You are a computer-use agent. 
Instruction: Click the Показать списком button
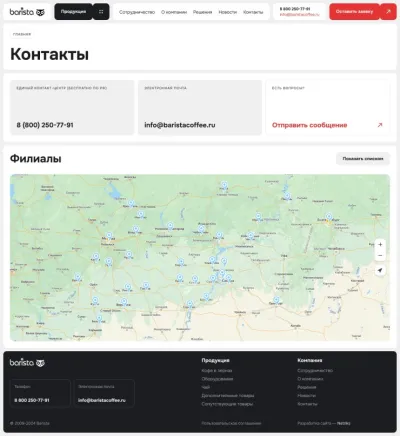point(363,159)
